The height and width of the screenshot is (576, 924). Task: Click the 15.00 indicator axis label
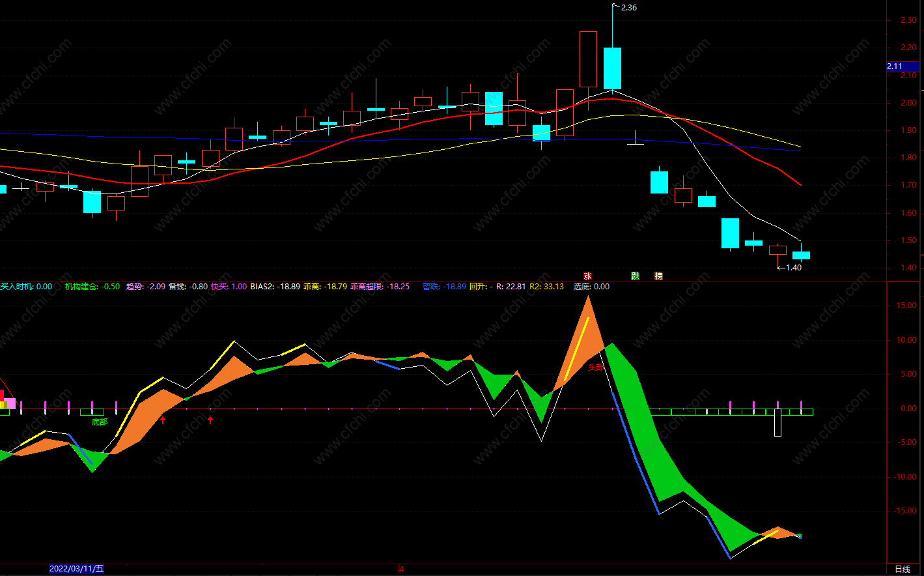(x=906, y=306)
